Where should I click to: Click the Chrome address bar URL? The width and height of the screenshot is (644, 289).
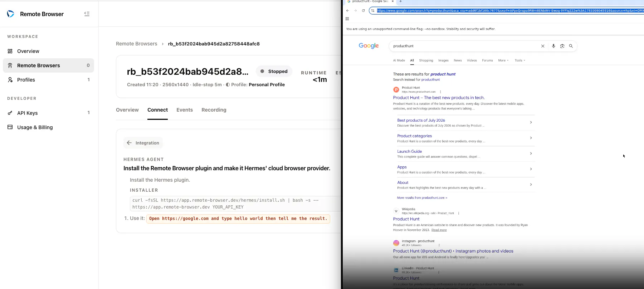[x=510, y=10]
